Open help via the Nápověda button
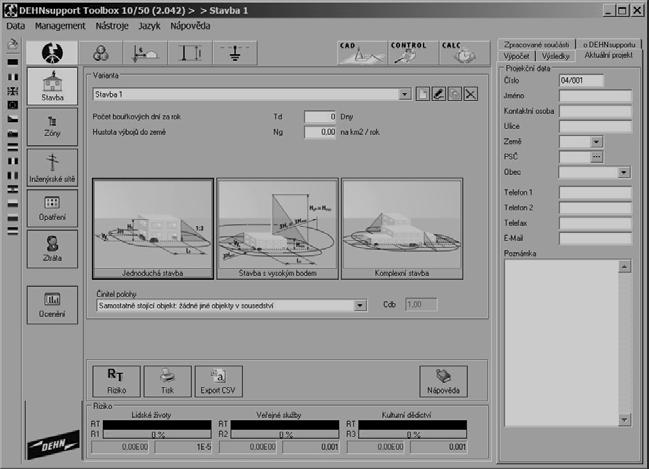This screenshot has height=469, width=649. [x=443, y=382]
